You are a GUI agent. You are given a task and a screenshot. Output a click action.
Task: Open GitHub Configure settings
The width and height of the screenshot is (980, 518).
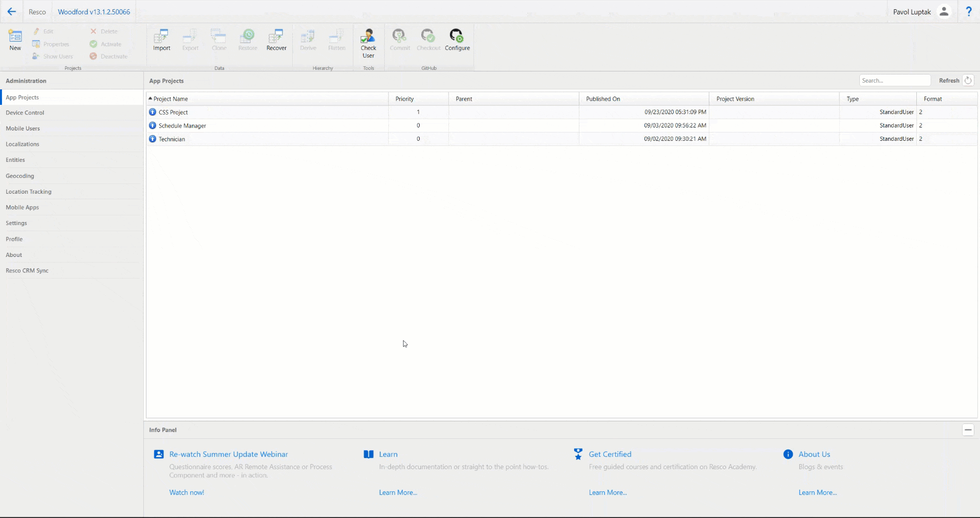[457, 40]
